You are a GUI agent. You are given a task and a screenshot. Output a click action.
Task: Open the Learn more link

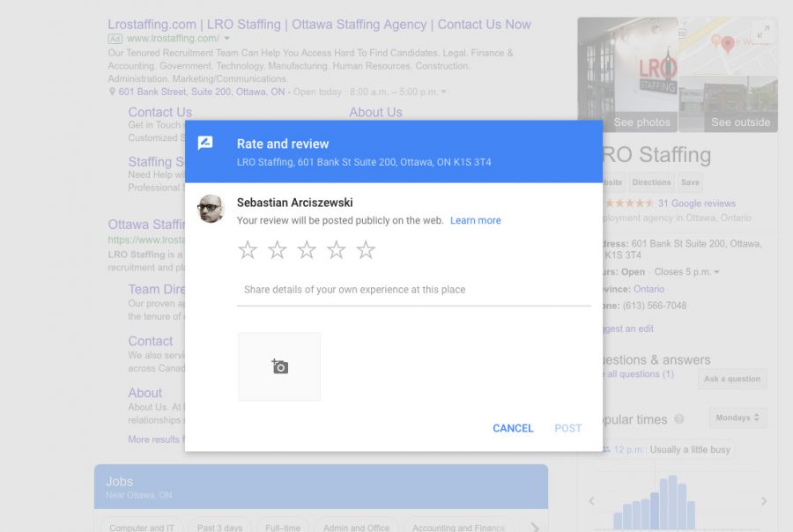475,220
